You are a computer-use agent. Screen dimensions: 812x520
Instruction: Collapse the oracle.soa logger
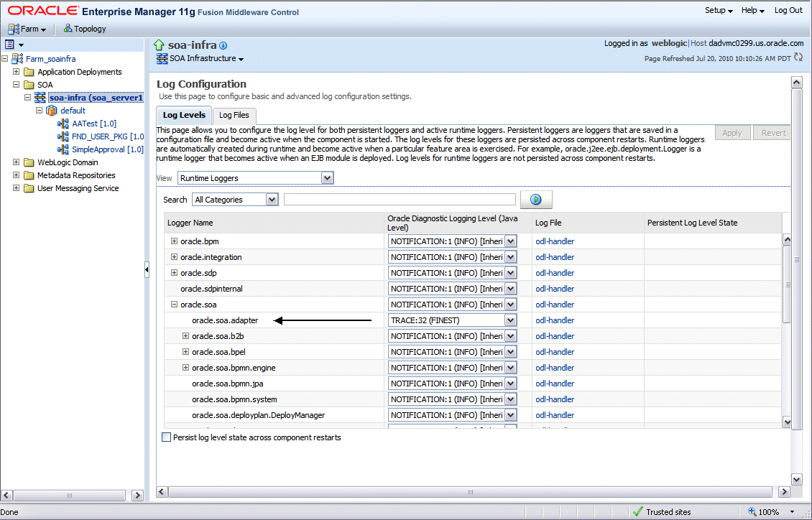point(174,305)
